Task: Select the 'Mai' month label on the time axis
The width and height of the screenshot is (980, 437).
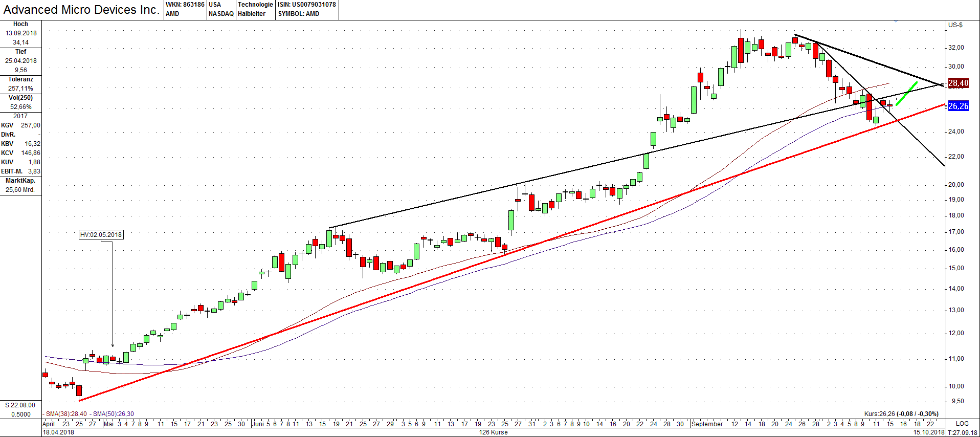Action: [x=108, y=424]
